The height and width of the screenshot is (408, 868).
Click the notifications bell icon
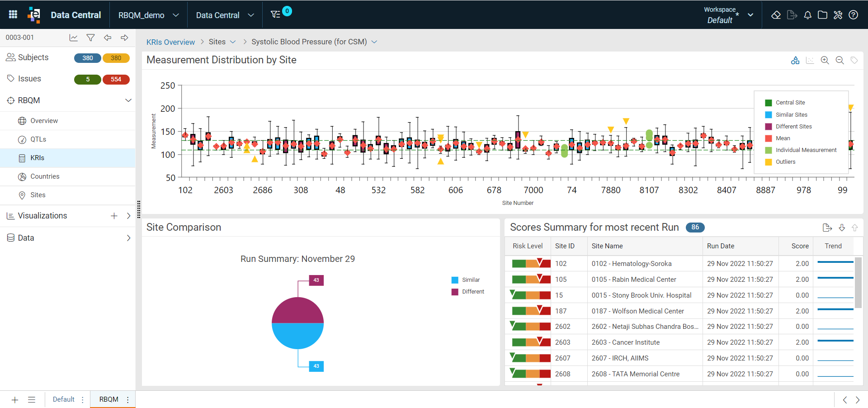pos(807,15)
